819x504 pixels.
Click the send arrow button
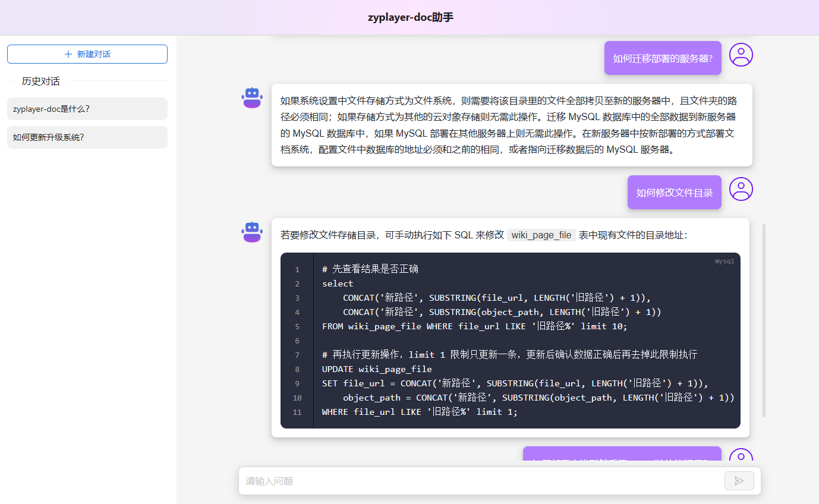pyautogui.click(x=739, y=481)
